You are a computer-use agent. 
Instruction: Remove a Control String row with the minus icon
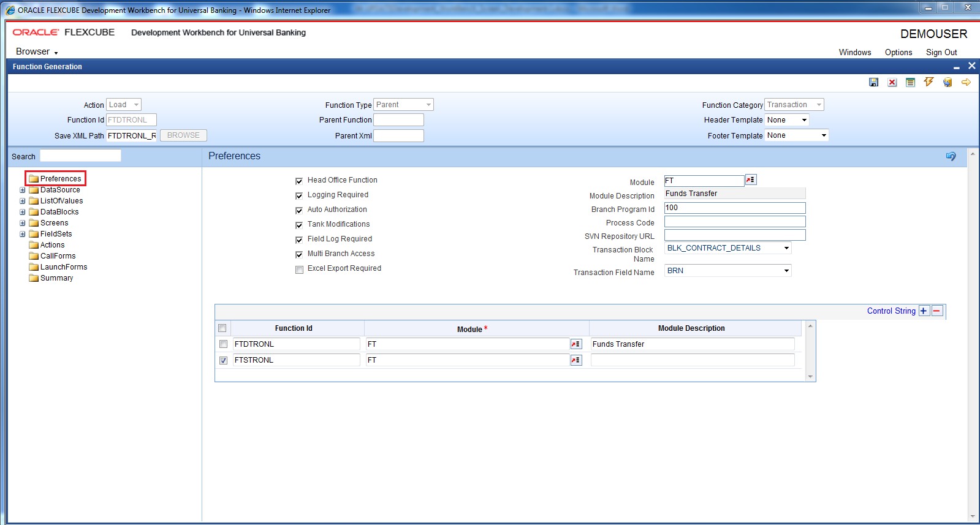[x=937, y=311]
